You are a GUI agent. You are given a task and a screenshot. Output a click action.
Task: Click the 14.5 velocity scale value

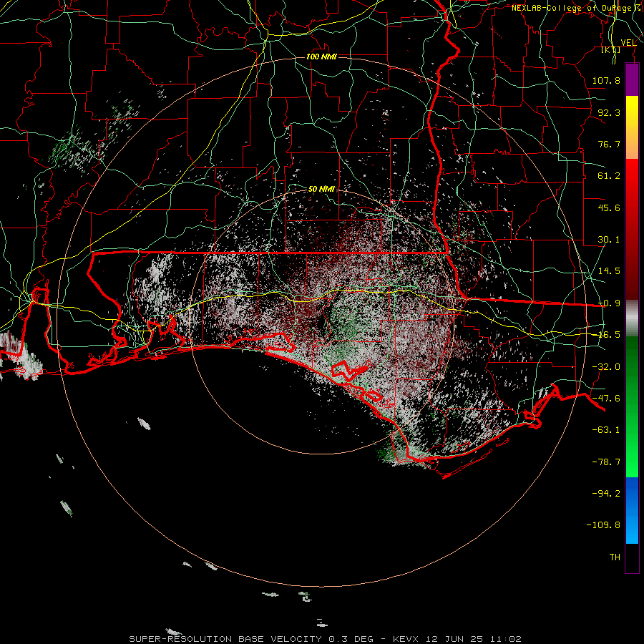click(x=609, y=271)
